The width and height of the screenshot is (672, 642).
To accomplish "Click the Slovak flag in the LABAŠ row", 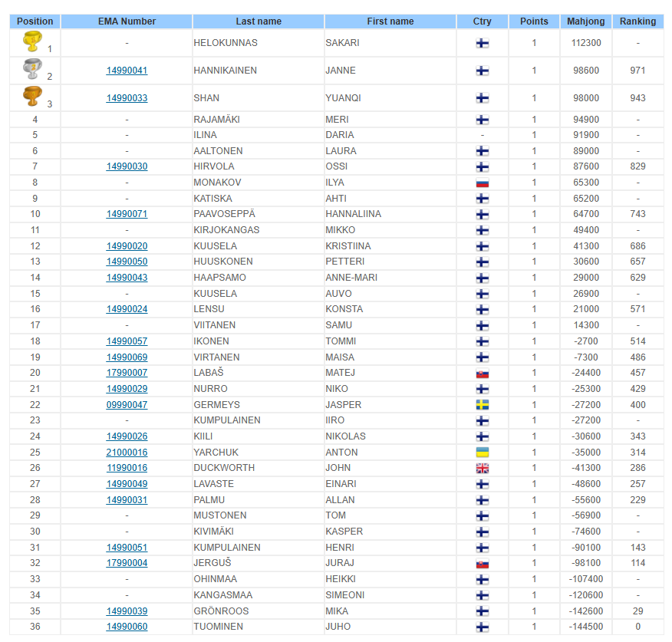I will [483, 374].
